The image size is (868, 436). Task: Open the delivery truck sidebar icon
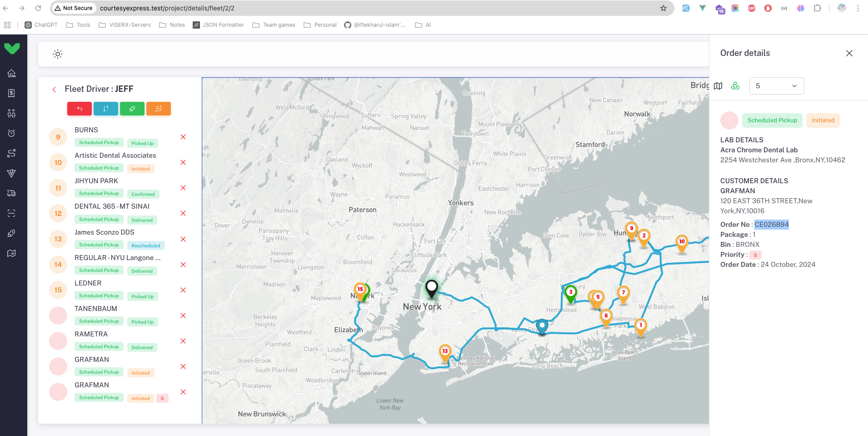[x=12, y=193]
